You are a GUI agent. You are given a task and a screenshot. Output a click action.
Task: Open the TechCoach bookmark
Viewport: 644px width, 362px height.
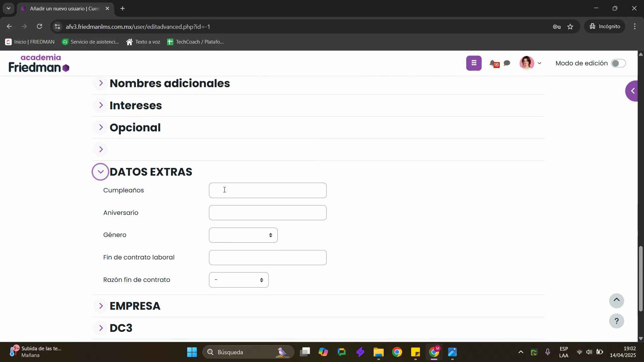(x=195, y=42)
